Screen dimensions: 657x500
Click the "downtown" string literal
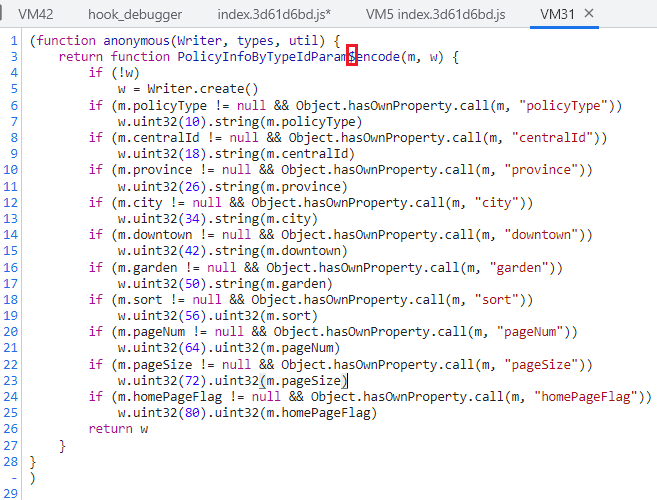[x=541, y=235]
